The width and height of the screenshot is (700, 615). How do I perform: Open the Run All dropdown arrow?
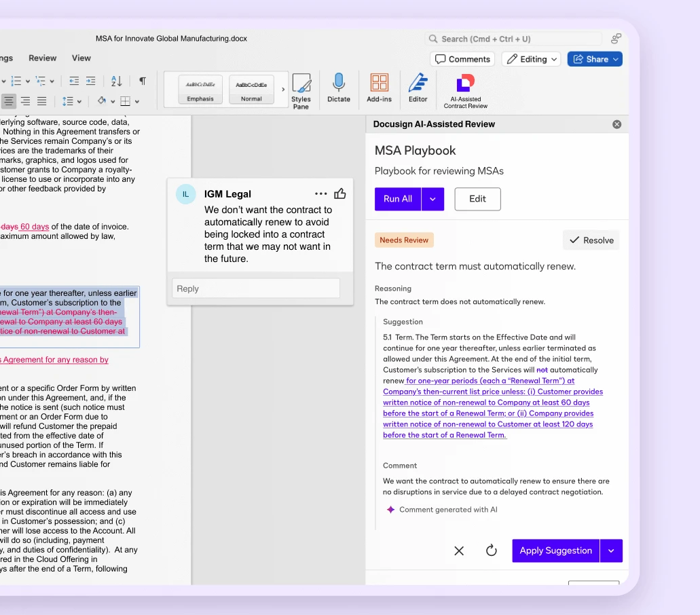tap(432, 199)
